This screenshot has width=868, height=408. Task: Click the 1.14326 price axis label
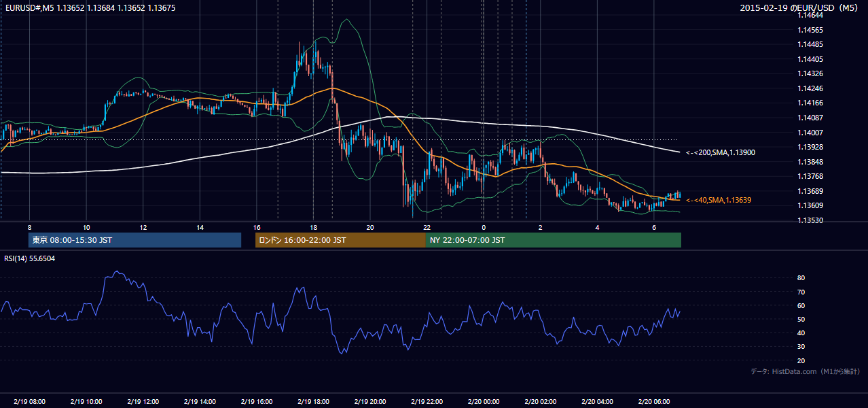tap(810, 73)
